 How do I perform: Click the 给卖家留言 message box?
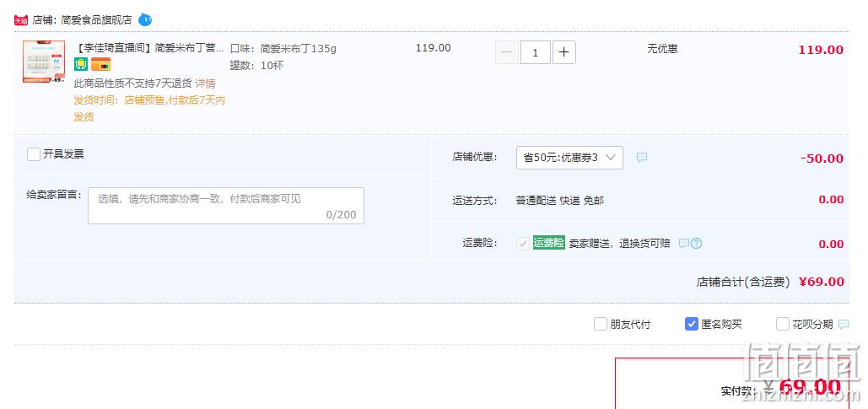pos(226,206)
